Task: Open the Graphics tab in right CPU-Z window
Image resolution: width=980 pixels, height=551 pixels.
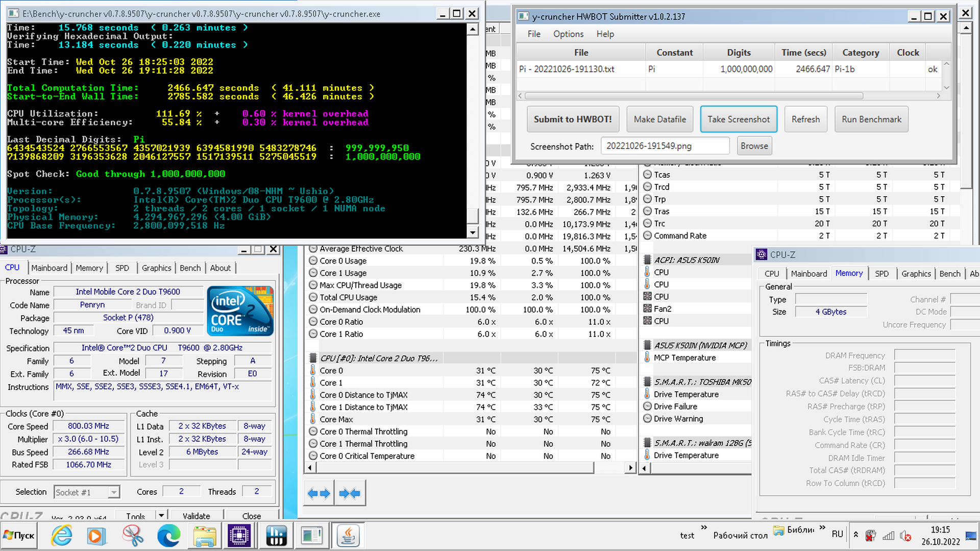Action: click(x=916, y=274)
